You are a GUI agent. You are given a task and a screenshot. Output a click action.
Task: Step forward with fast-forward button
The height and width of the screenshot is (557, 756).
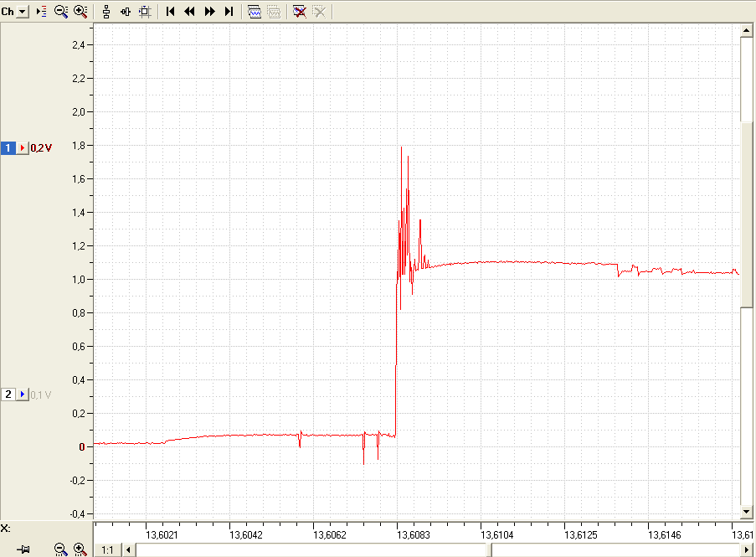(209, 12)
